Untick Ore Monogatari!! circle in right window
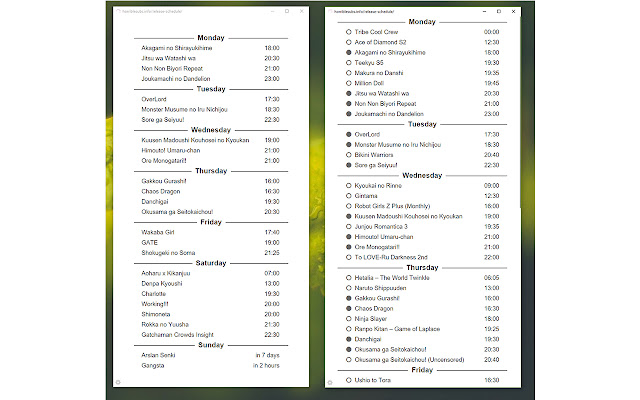640x400 pixels. pos(349,247)
